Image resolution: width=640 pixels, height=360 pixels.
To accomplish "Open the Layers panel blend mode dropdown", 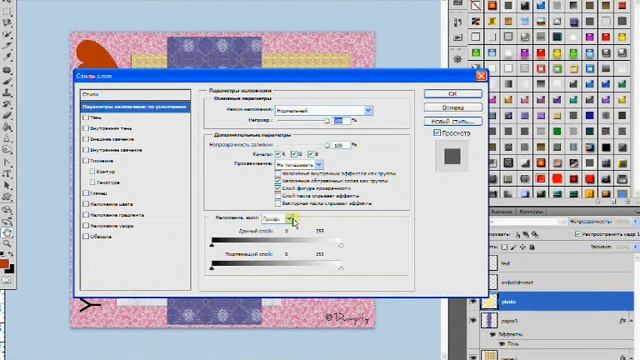I will pos(527,221).
